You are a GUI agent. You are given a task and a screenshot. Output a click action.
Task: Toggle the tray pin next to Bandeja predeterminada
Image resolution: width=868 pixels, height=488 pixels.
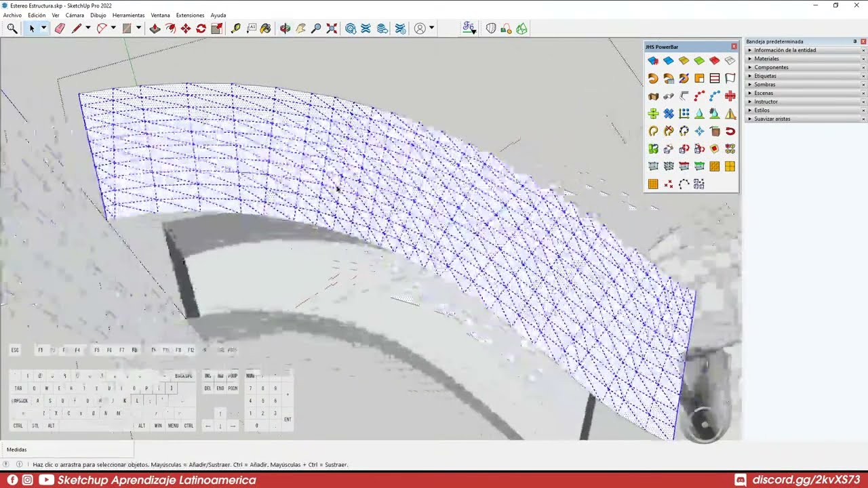point(855,42)
